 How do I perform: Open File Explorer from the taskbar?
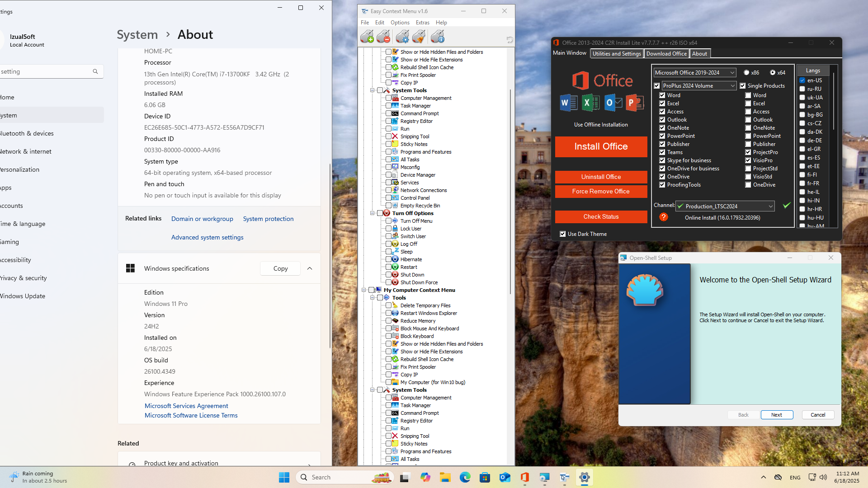pyautogui.click(x=445, y=477)
